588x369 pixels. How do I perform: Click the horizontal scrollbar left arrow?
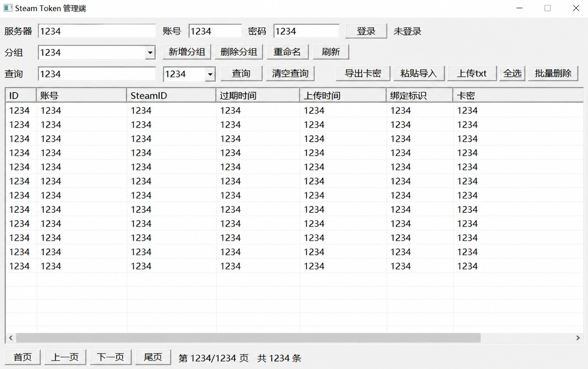(11, 338)
